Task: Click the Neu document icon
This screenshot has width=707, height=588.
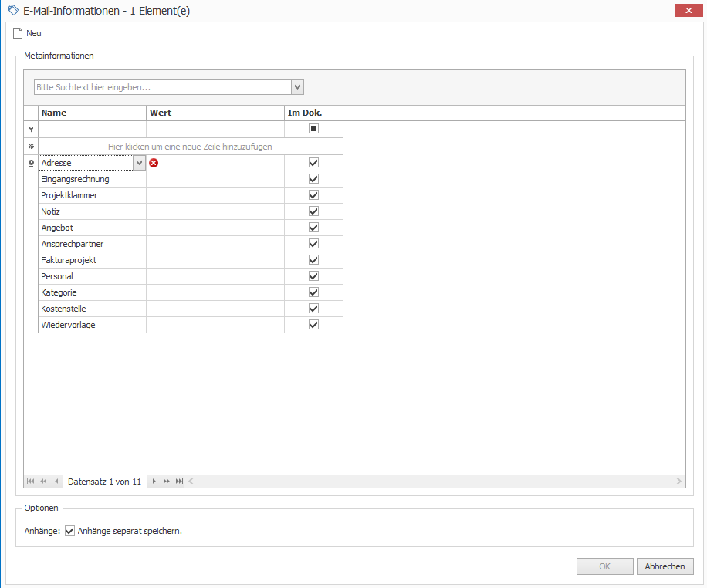Action: 18,33
